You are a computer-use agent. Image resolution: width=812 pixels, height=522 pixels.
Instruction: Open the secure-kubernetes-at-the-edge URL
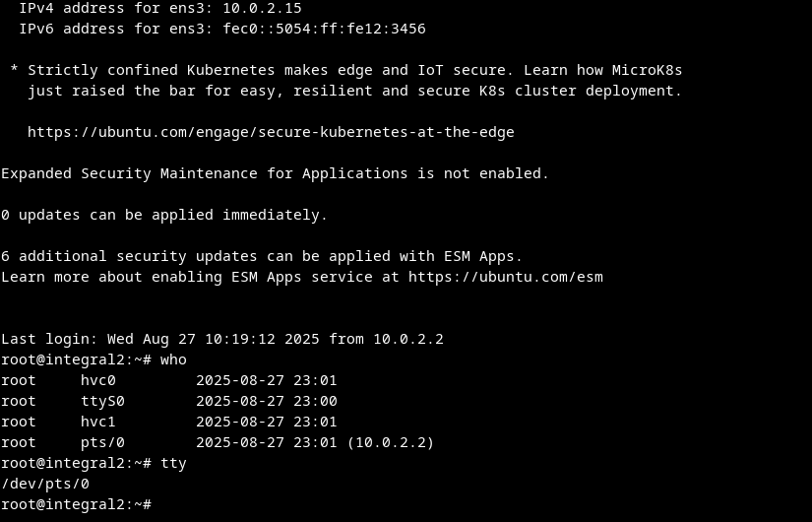271,132
